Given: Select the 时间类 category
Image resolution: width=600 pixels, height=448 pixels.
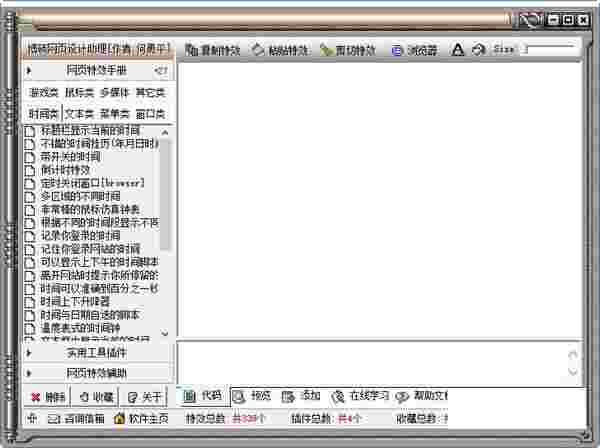Looking at the screenshot, I should [x=44, y=114].
